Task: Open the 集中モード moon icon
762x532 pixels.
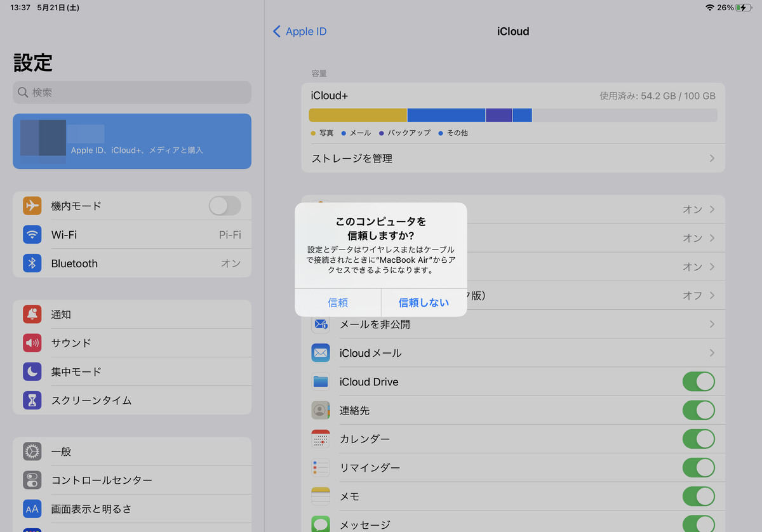Action: click(32, 371)
